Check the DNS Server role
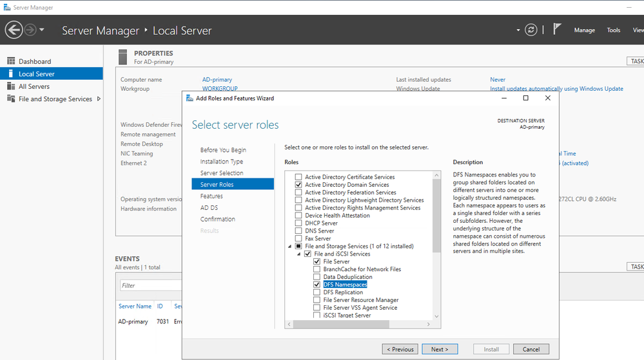Viewport: 644px width, 360px height. (x=298, y=231)
